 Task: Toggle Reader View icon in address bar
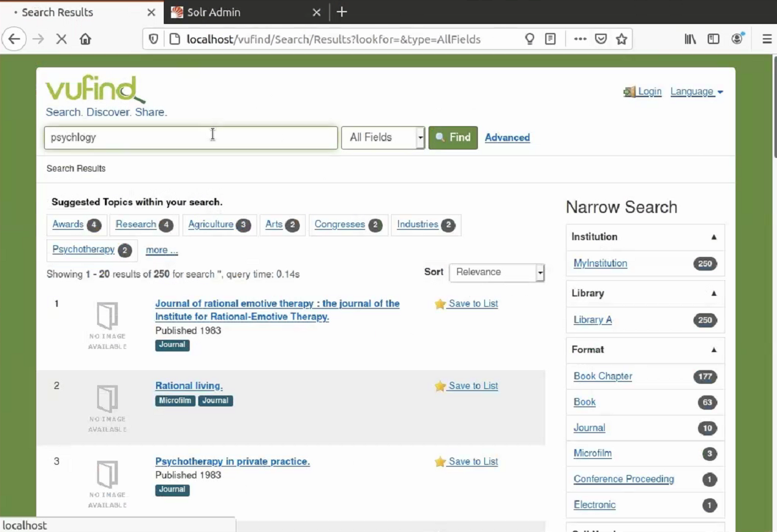(550, 39)
